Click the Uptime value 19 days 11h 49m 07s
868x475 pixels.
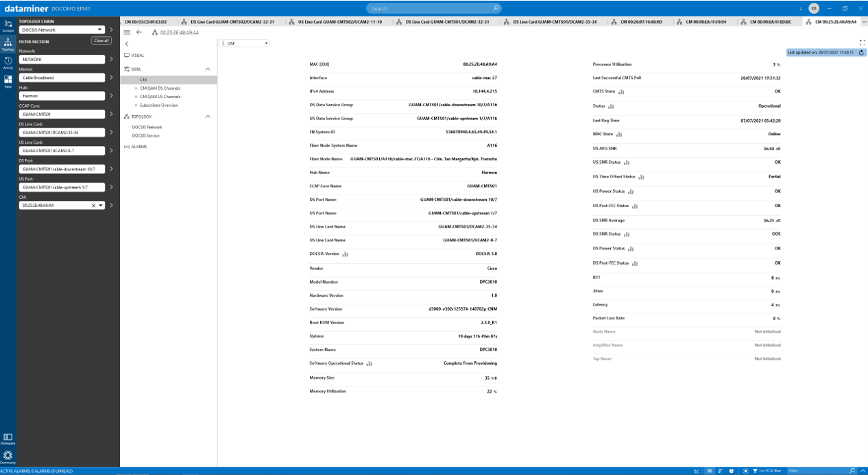tap(478, 336)
